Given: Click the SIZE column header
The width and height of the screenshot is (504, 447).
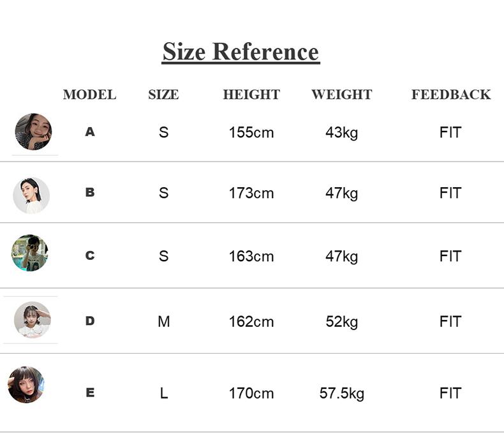Looking at the screenshot, I should [x=163, y=95].
